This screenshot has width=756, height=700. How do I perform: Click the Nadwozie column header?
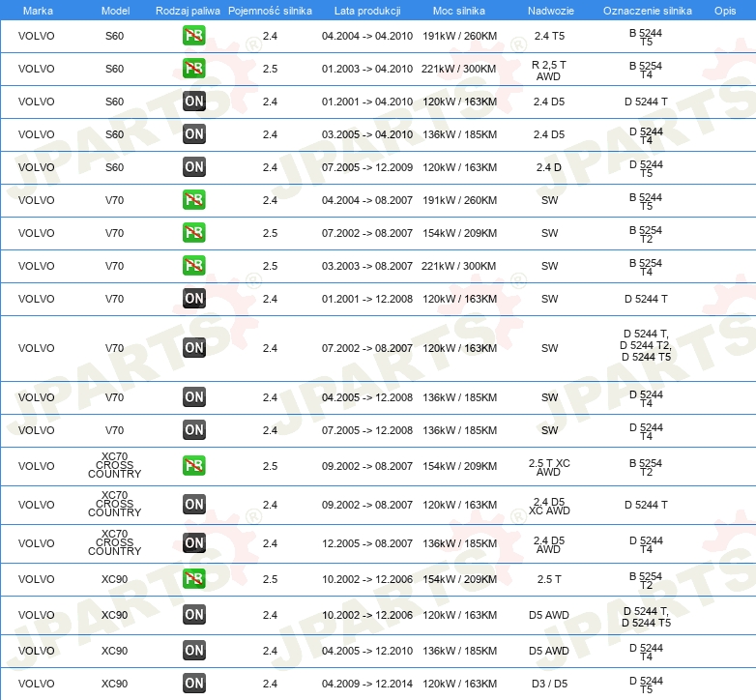(551, 11)
